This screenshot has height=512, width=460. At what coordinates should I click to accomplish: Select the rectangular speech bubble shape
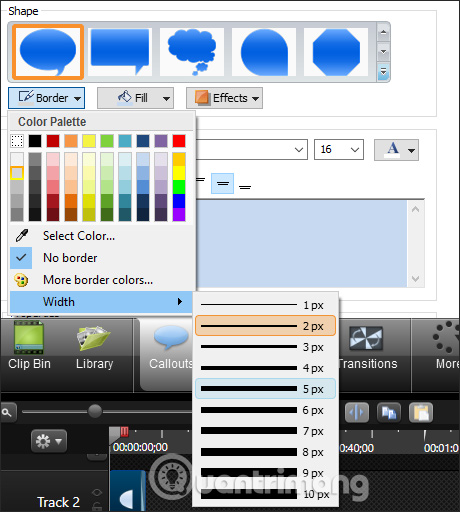pos(120,52)
